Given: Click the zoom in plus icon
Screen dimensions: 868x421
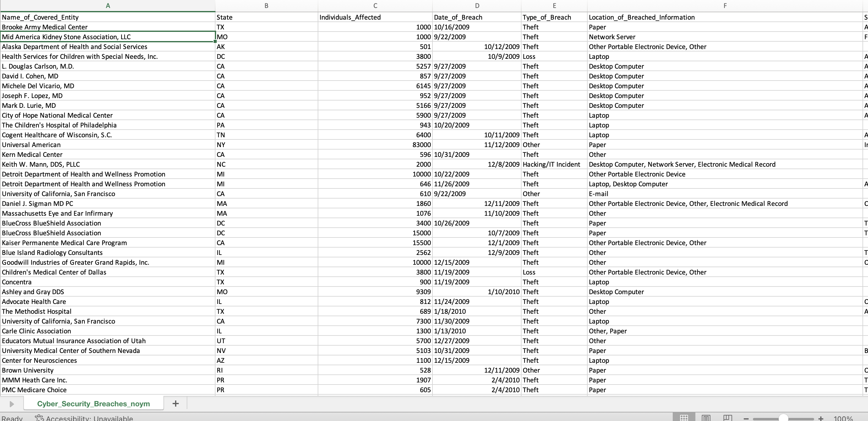Looking at the screenshot, I should [x=821, y=419].
